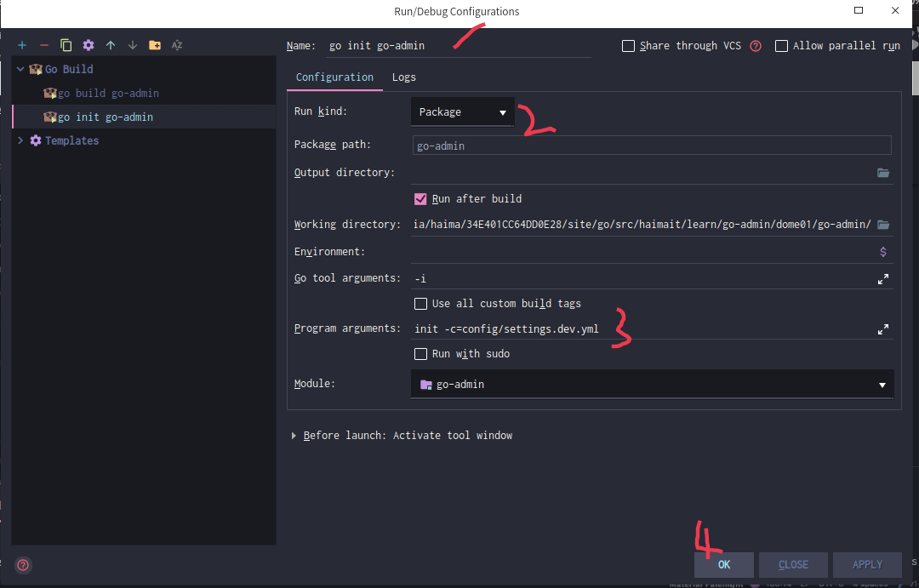Image resolution: width=919 pixels, height=588 pixels.
Task: Click the APPLY button
Action: (x=867, y=564)
